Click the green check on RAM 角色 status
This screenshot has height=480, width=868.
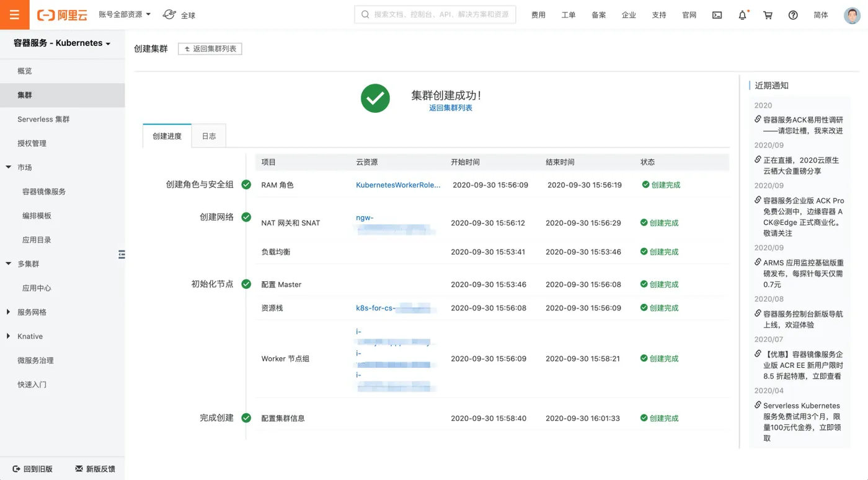645,185
